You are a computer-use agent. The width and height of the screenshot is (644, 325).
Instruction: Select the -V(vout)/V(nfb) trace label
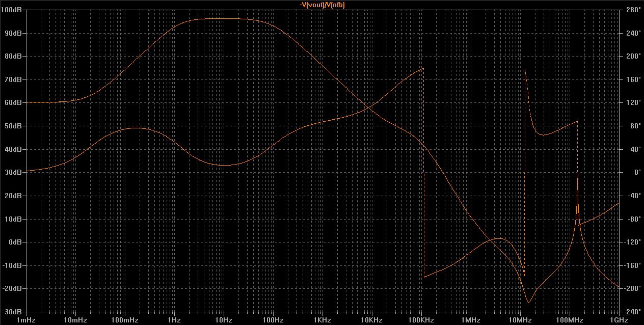[x=323, y=5]
